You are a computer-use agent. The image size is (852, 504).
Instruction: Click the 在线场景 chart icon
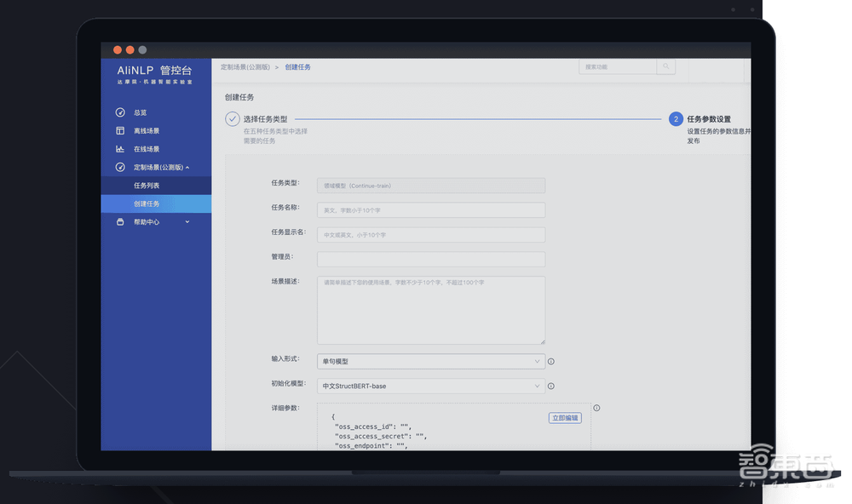coord(120,149)
